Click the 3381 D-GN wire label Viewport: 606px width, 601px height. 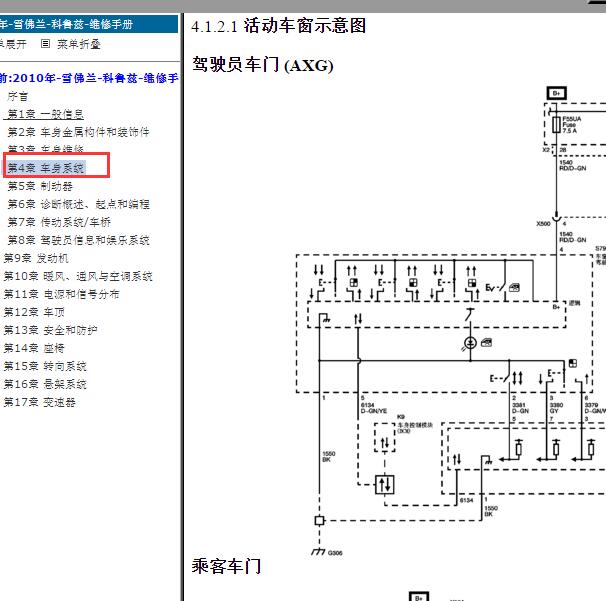coord(520,408)
